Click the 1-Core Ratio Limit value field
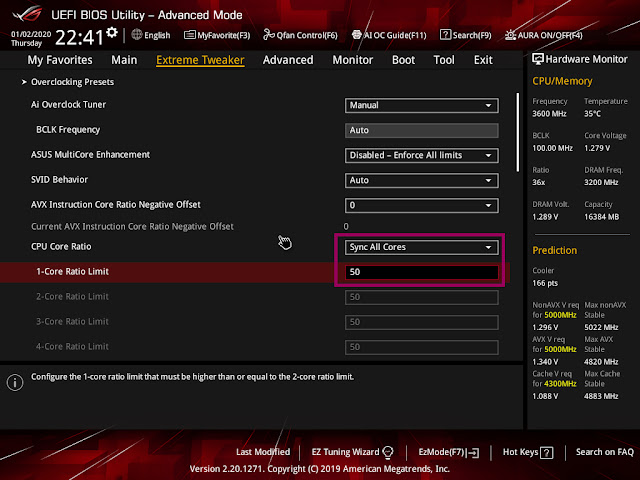This screenshot has width=640, height=480. tap(422, 272)
